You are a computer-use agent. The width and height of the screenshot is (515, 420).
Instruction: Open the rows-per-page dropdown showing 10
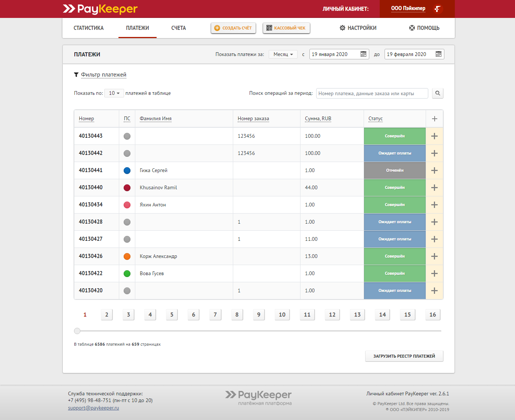(x=114, y=93)
